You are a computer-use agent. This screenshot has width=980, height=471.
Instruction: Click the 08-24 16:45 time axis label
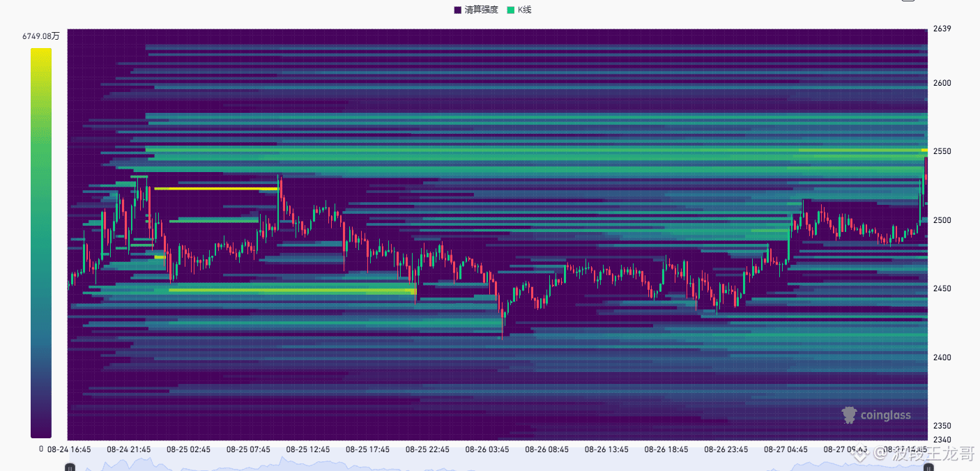(x=69, y=449)
